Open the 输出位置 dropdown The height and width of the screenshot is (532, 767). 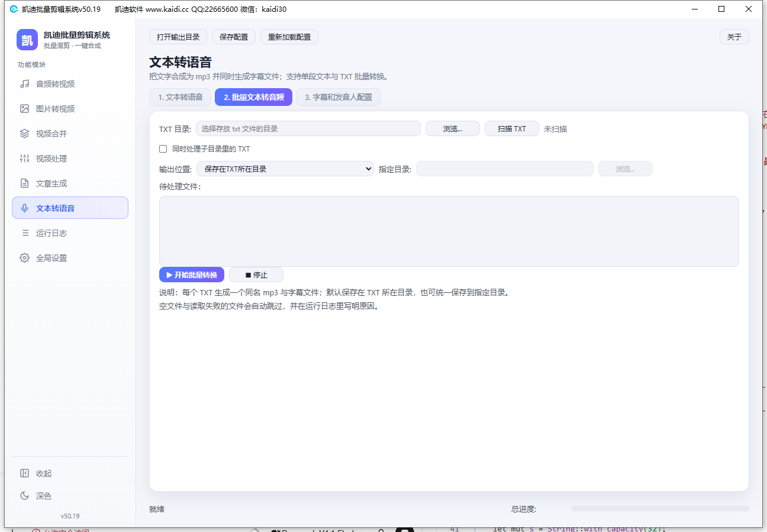click(x=285, y=169)
